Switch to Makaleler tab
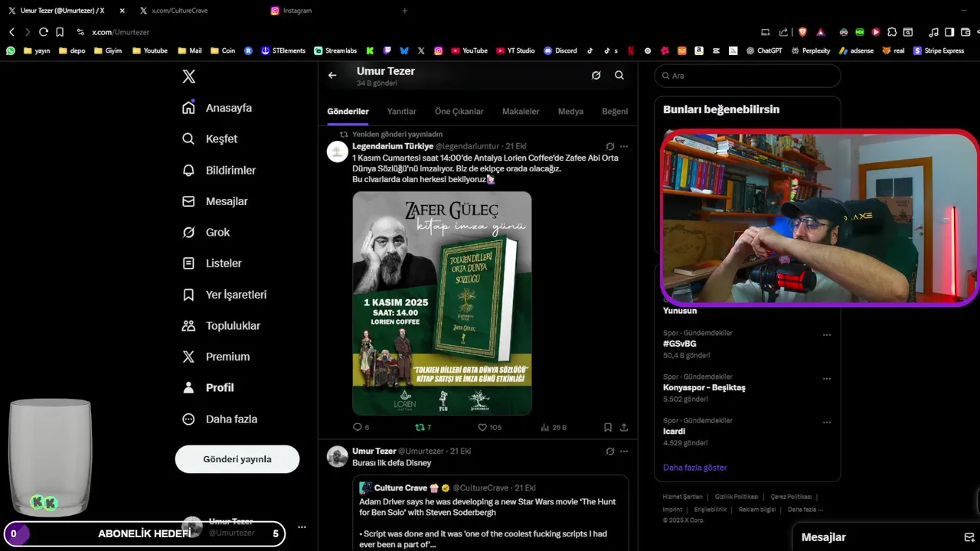Viewport: 980px width, 551px height. pyautogui.click(x=521, y=112)
